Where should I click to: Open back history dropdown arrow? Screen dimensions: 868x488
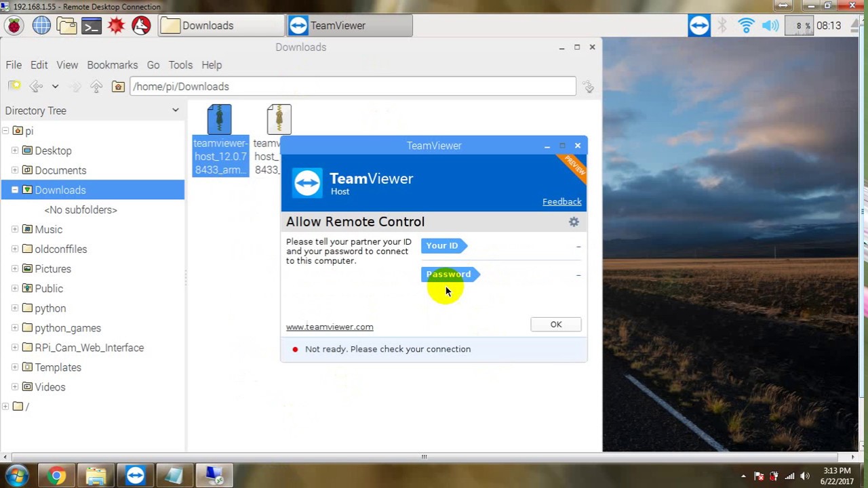[55, 86]
